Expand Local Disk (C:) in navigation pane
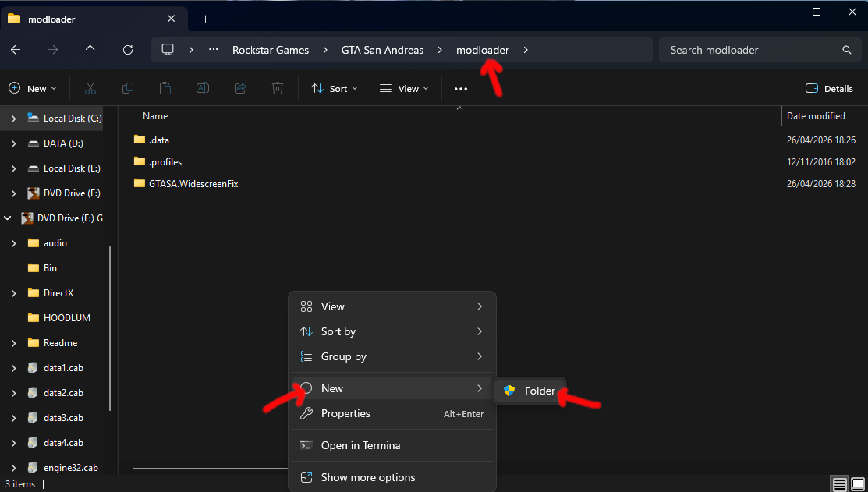 [14, 119]
